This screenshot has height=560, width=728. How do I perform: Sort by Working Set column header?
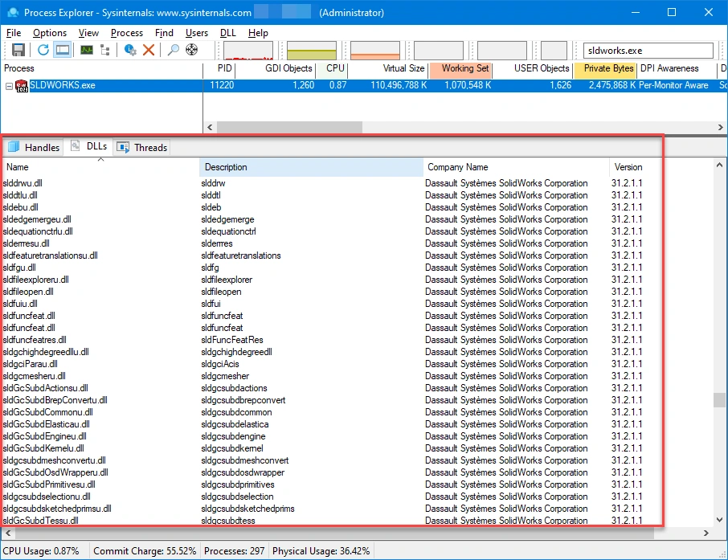(x=460, y=69)
